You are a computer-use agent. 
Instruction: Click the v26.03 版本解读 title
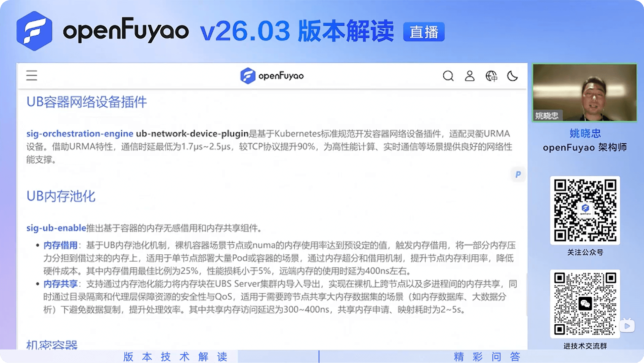point(297,31)
